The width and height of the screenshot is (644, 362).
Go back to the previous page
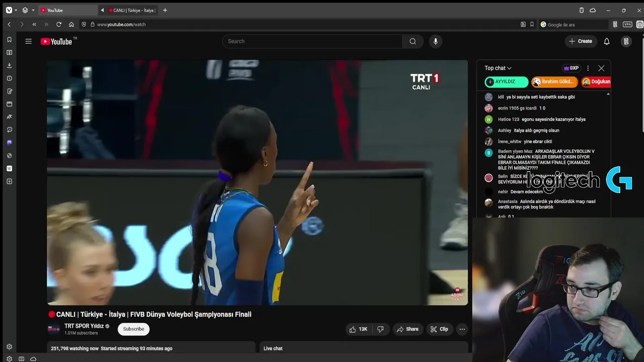(9, 24)
